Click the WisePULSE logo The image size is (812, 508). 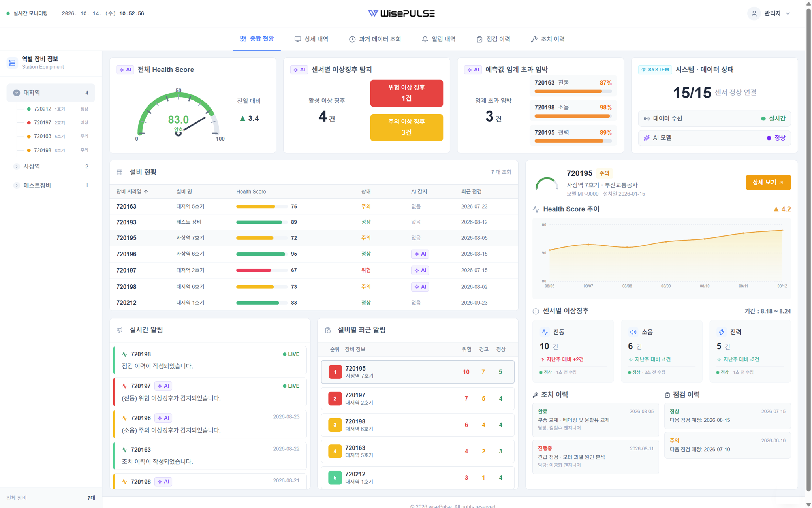[x=402, y=13]
